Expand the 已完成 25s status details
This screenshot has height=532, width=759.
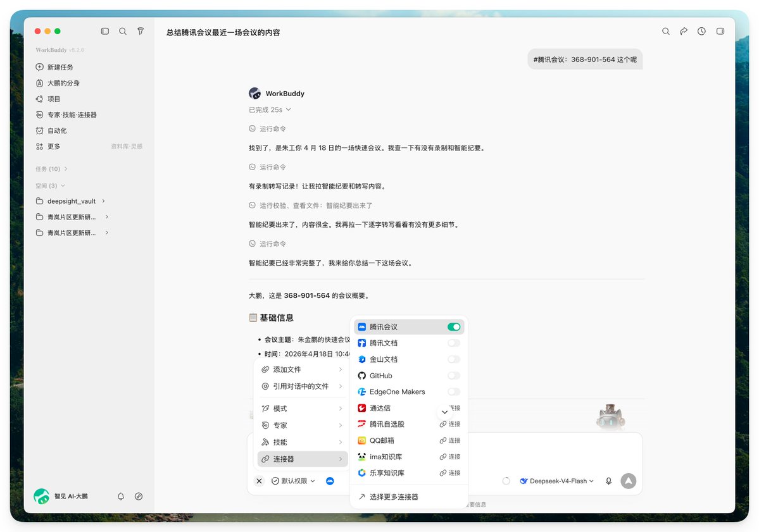click(x=270, y=110)
